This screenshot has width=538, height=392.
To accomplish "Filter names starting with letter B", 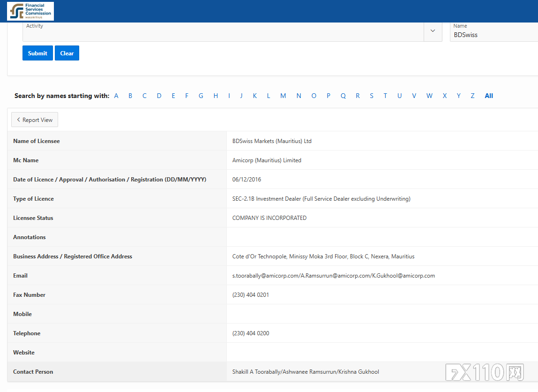I will pyautogui.click(x=130, y=96).
